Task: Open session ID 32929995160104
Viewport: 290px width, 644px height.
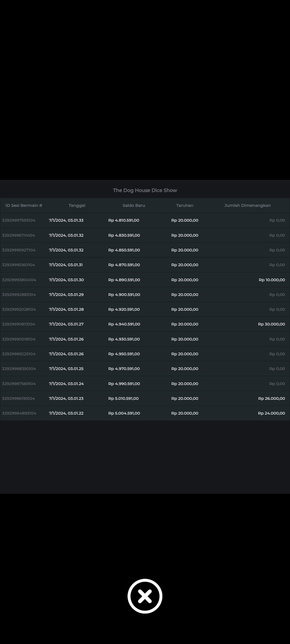Action: click(19, 265)
